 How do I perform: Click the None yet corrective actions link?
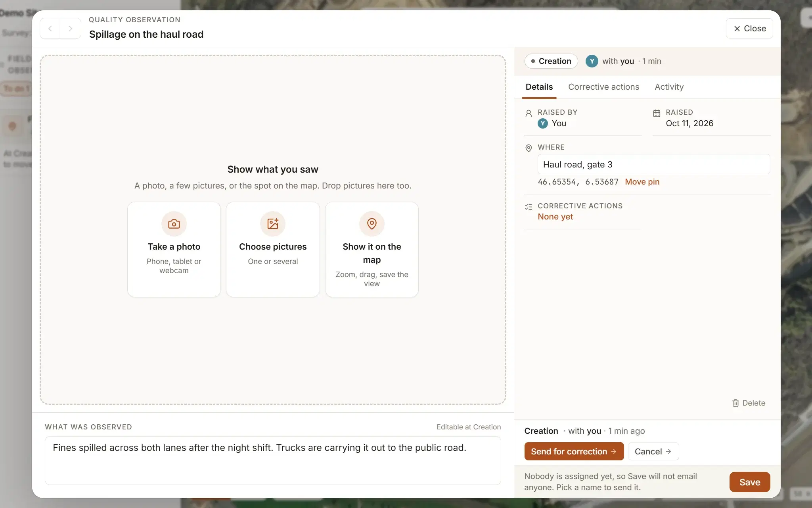tap(555, 217)
